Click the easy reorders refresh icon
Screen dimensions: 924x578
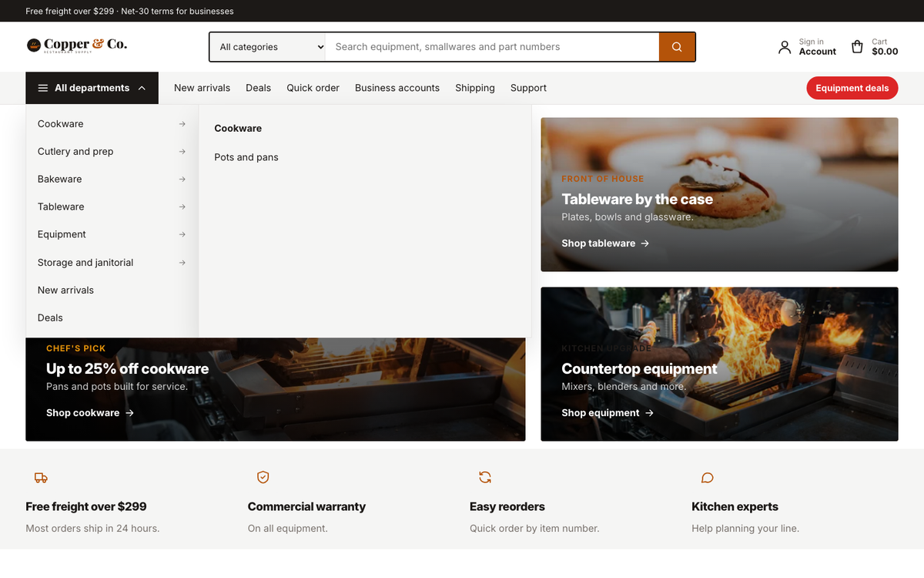(x=485, y=478)
